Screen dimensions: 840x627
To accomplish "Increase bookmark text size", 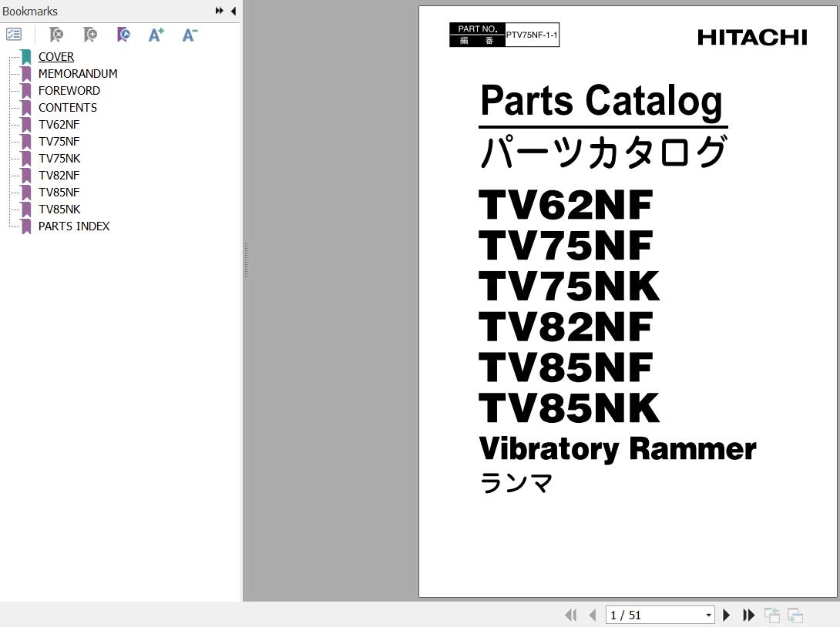I will click(x=156, y=35).
